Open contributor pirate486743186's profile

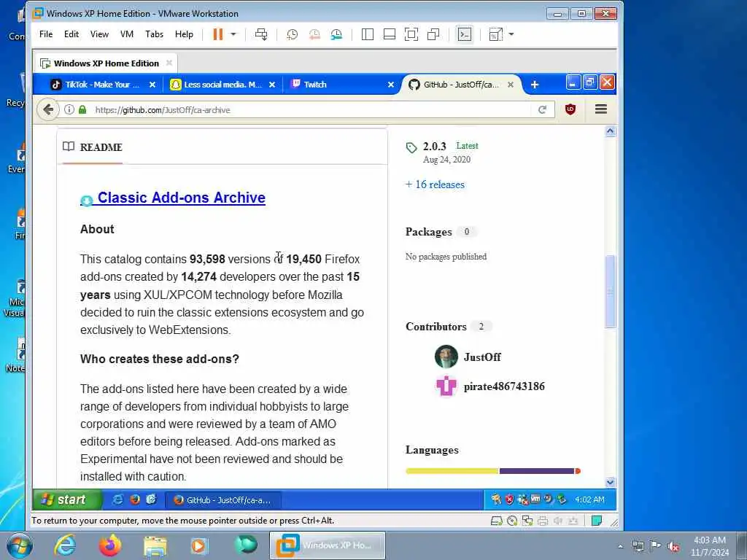click(x=504, y=386)
